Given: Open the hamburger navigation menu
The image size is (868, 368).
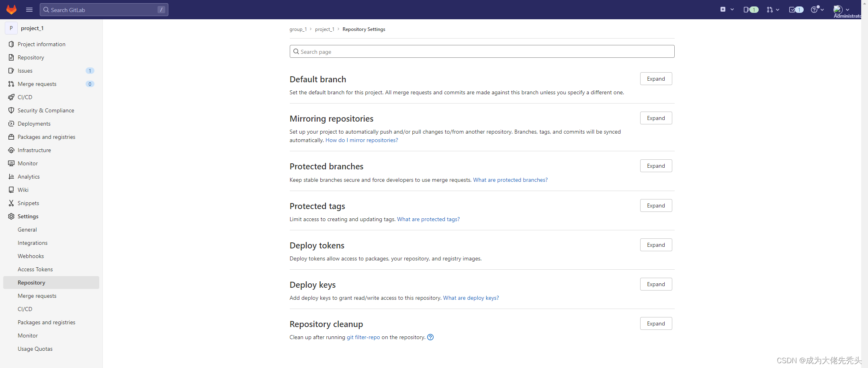Looking at the screenshot, I should pyautogui.click(x=29, y=10).
